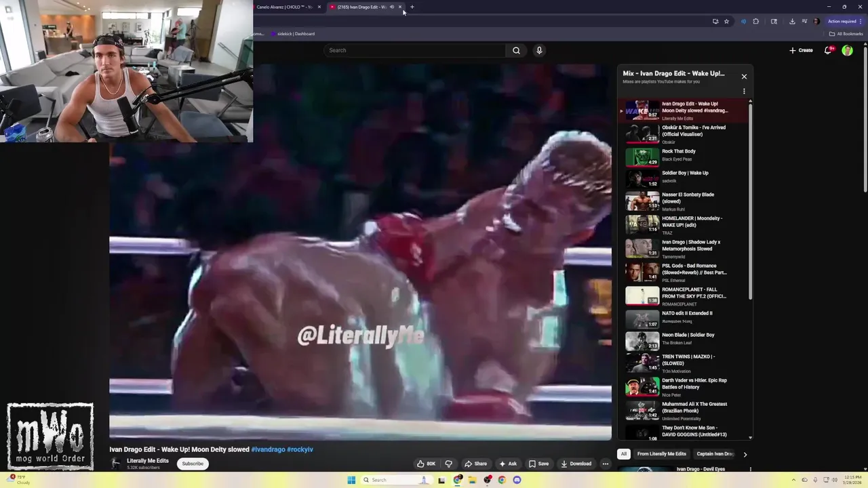This screenshot has width=868, height=488.
Task: Open Discord from taskbar
Action: click(x=517, y=480)
